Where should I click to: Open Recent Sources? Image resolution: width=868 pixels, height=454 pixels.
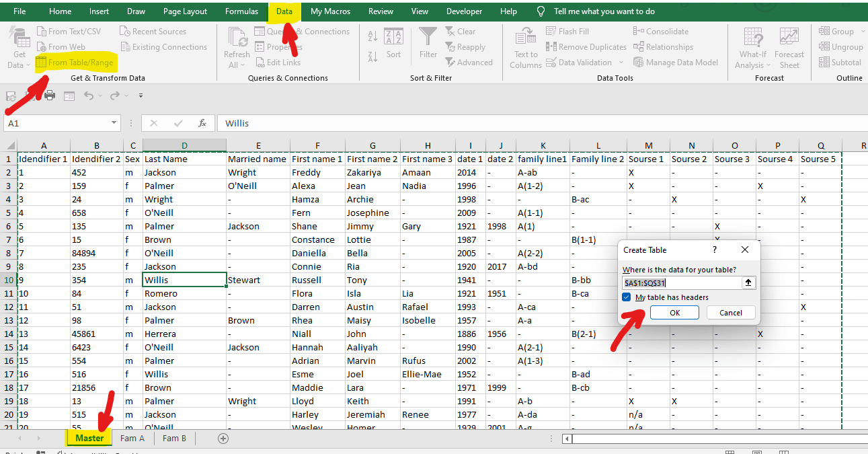point(153,32)
